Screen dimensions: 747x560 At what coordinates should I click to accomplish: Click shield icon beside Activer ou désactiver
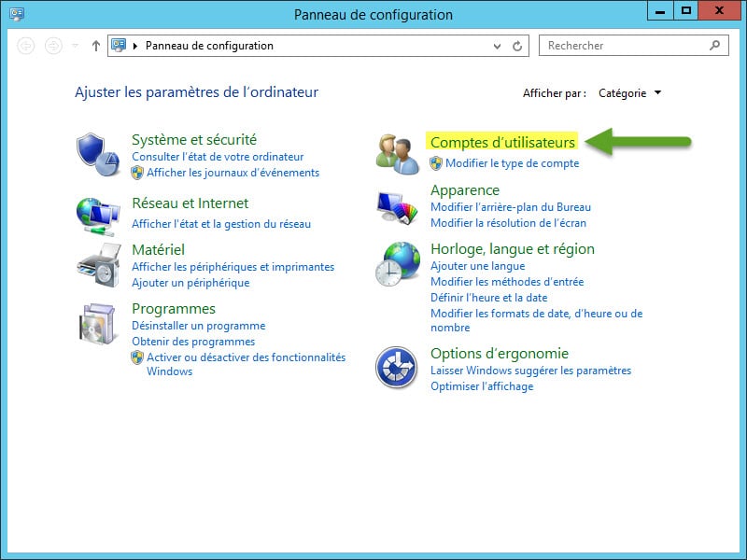tap(137, 357)
